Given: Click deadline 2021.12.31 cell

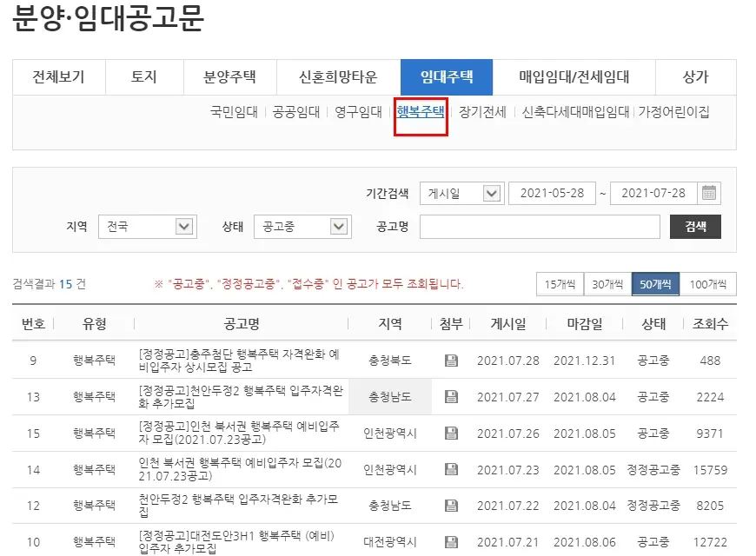Looking at the screenshot, I should point(584,361).
